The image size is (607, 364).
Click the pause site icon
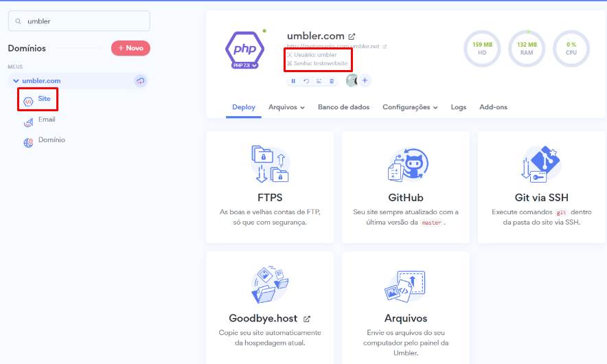[293, 81]
